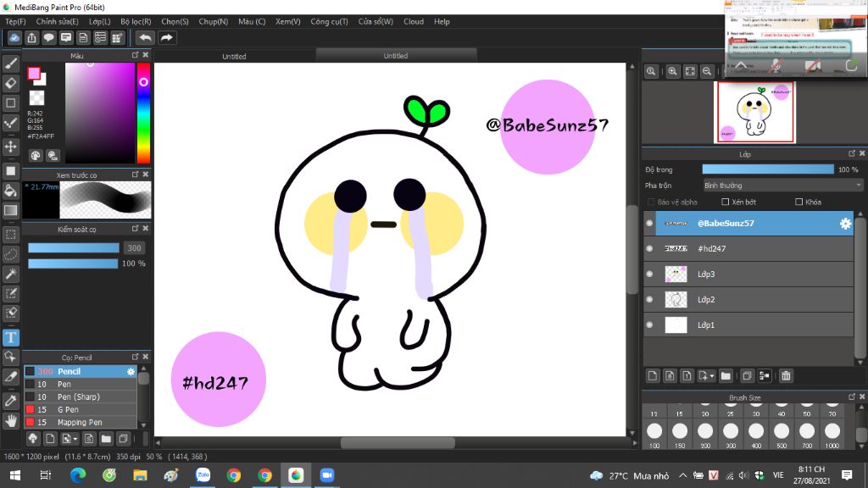Select the G Pen brush

click(x=70, y=409)
